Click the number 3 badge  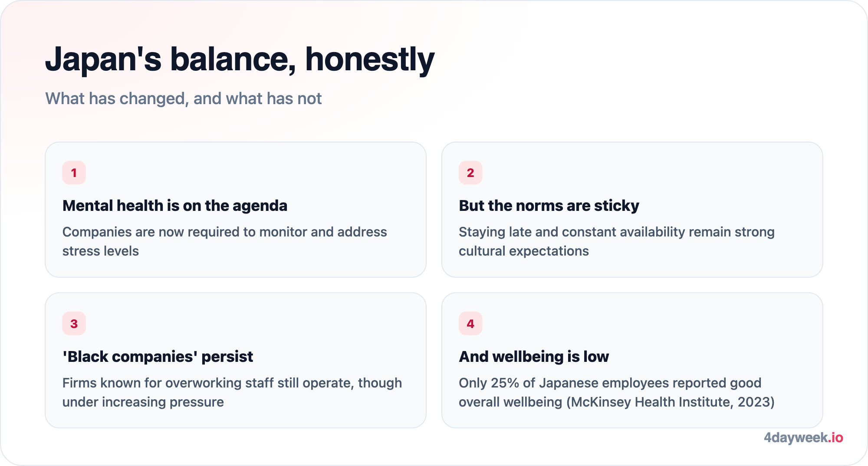74,324
